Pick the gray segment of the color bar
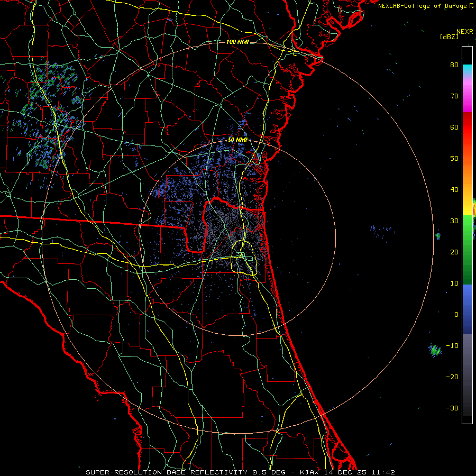Viewport: 476px width, 476px height. click(467, 375)
